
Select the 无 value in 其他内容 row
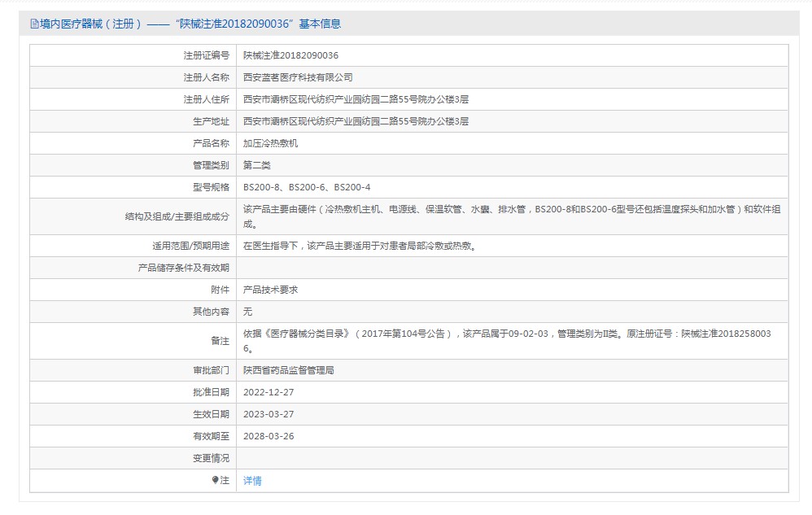pyautogui.click(x=247, y=312)
